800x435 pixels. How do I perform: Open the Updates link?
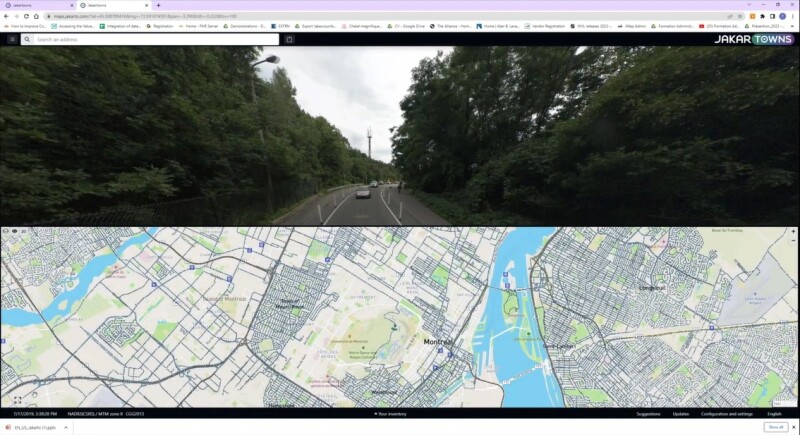(680, 413)
